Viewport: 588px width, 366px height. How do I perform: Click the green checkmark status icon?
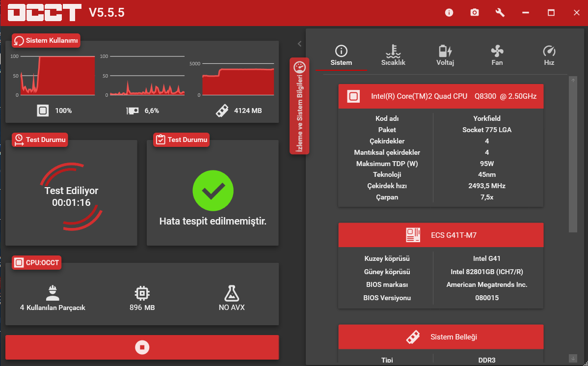pos(213,191)
